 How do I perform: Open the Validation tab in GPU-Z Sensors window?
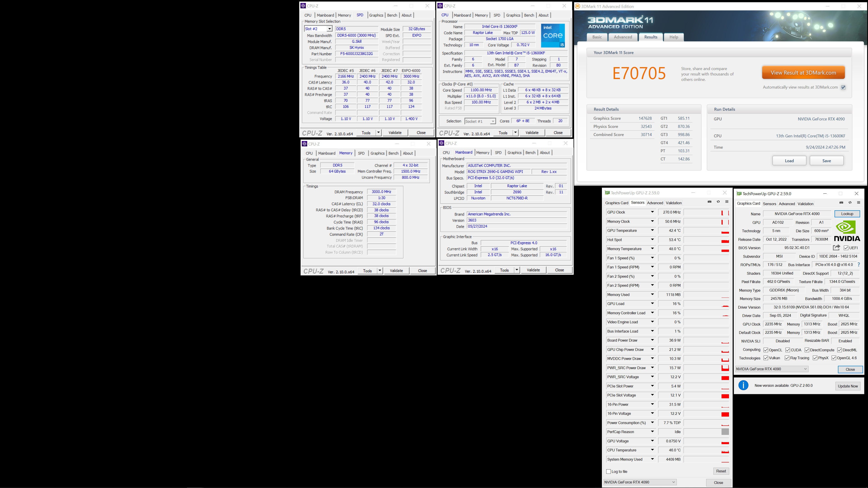point(674,203)
